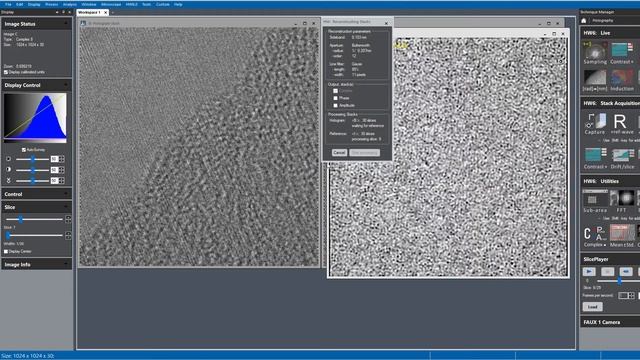640x360 pixels.
Task: Adjust the contrast value stepper
Action: click(x=62, y=169)
